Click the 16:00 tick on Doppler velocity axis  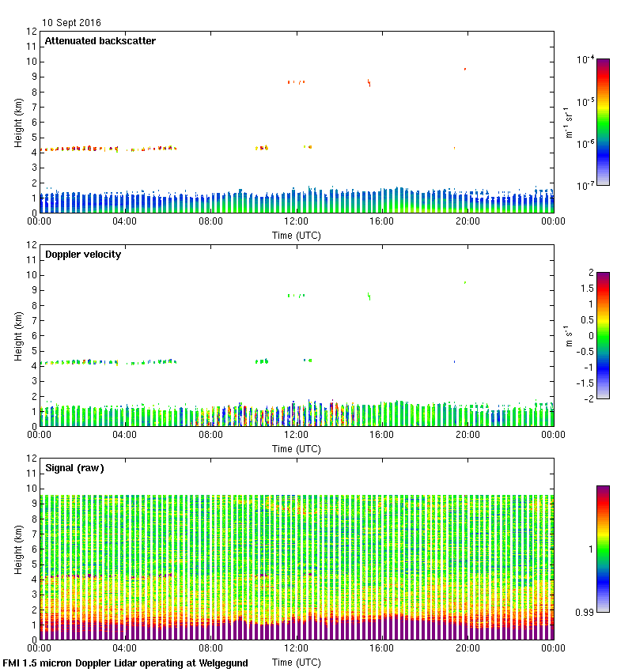click(382, 436)
